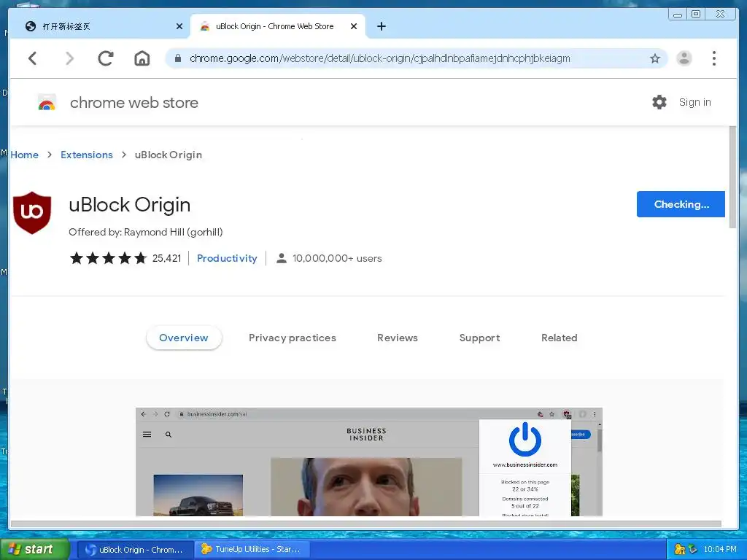Open the browser three-dot menu
The height and width of the screenshot is (560, 747).
point(713,58)
